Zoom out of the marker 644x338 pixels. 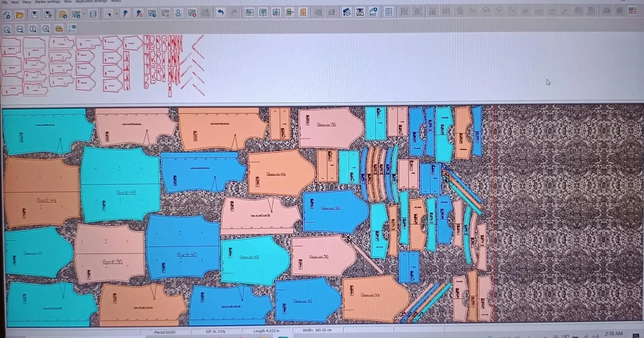point(20,29)
